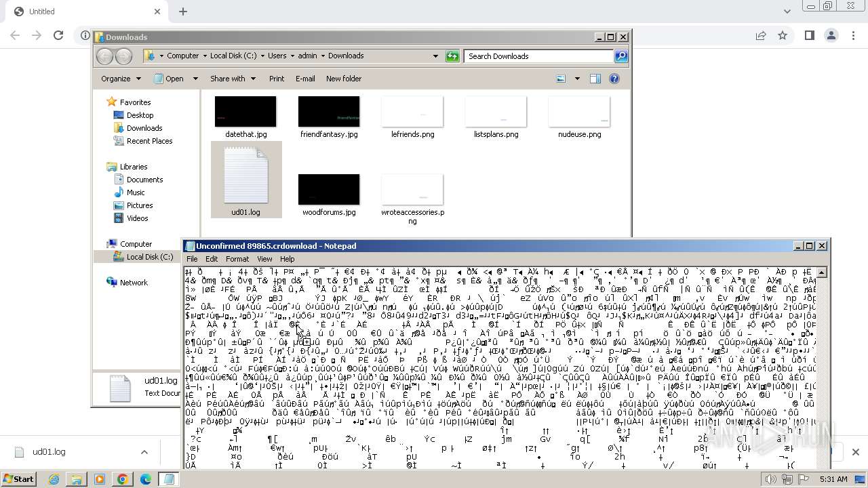Expand the Open button dropdown arrow
Image resolution: width=868 pixels, height=488 pixels.
[195, 79]
